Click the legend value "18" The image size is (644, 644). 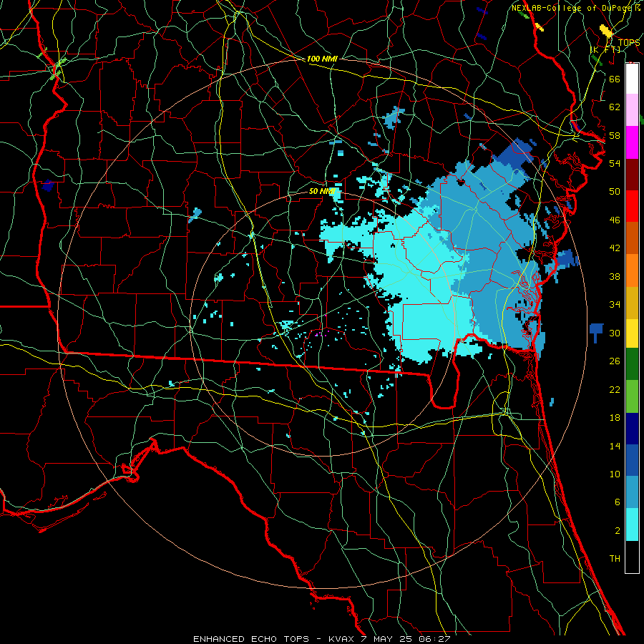615,418
